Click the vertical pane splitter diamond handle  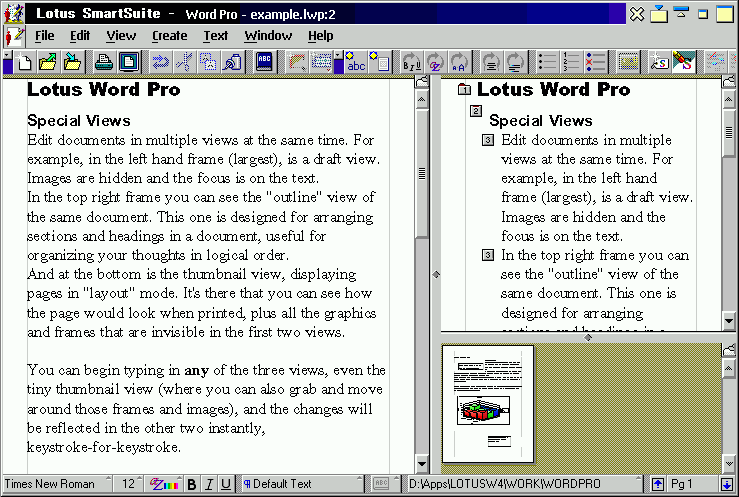click(436, 274)
